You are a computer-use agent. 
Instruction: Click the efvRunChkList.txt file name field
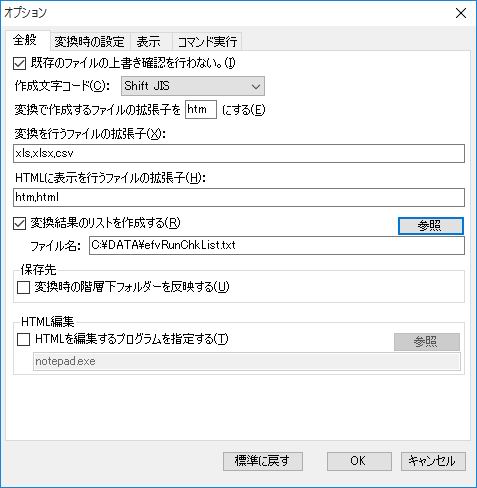point(277,245)
